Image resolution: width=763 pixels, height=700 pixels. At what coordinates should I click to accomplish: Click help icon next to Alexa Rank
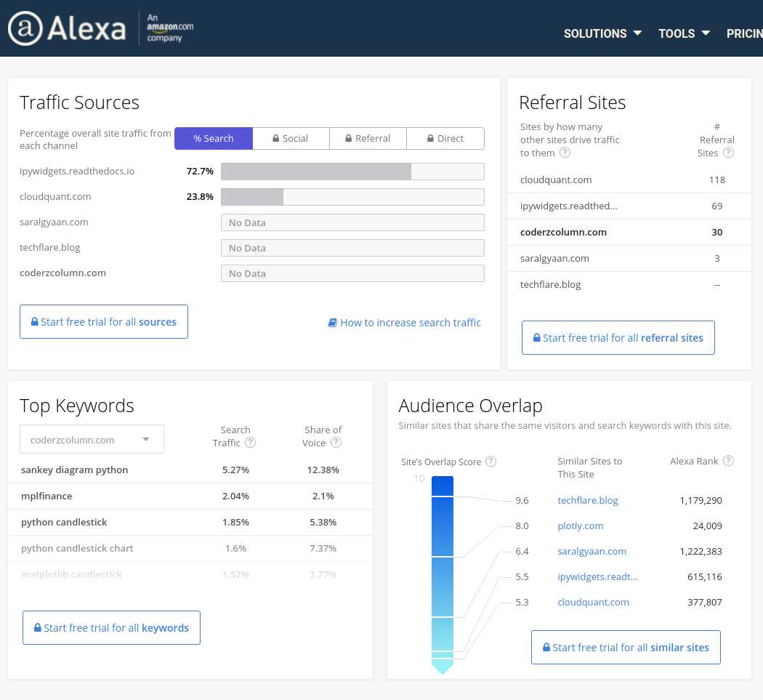click(728, 461)
